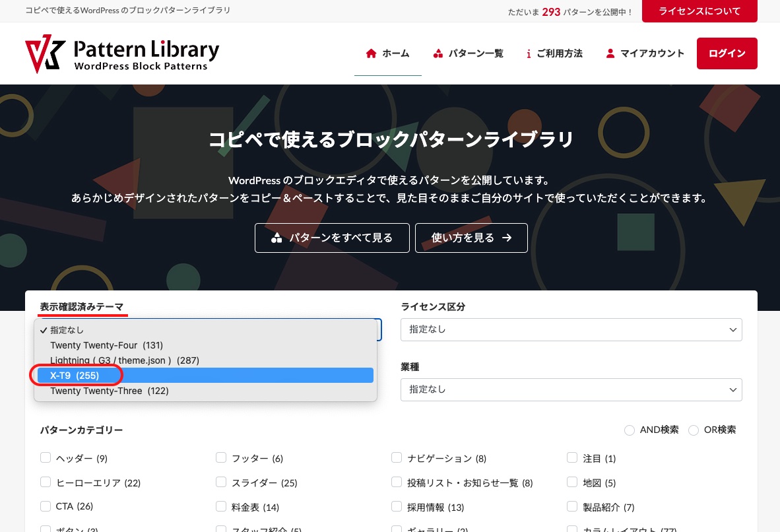Check the ヘッダー (9) category checkbox

pyautogui.click(x=46, y=457)
